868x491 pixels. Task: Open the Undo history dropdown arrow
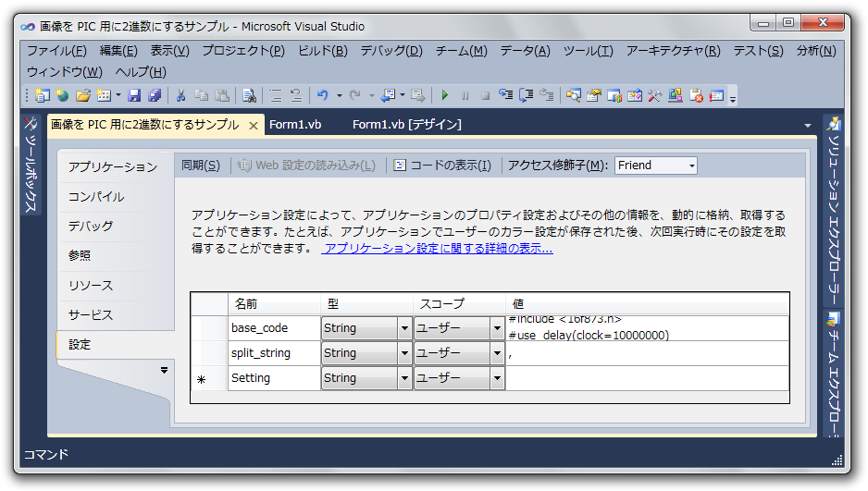(339, 95)
